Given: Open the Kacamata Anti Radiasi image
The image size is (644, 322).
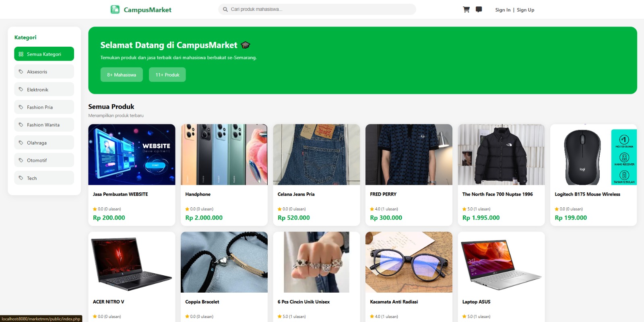Looking at the screenshot, I should coord(409,262).
